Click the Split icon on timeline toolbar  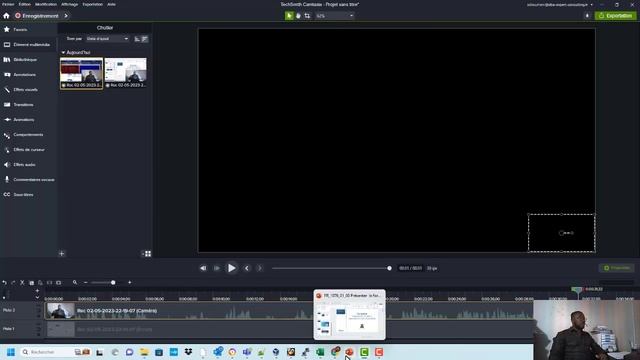tap(49, 282)
